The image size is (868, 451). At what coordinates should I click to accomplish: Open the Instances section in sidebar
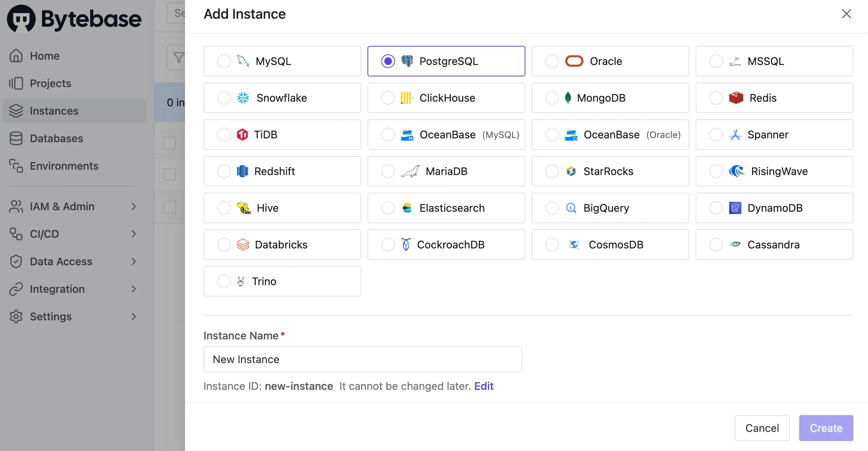pos(54,111)
